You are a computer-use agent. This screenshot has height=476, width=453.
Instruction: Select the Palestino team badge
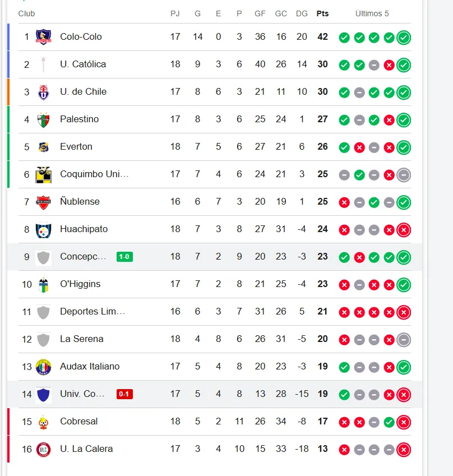tap(43, 119)
